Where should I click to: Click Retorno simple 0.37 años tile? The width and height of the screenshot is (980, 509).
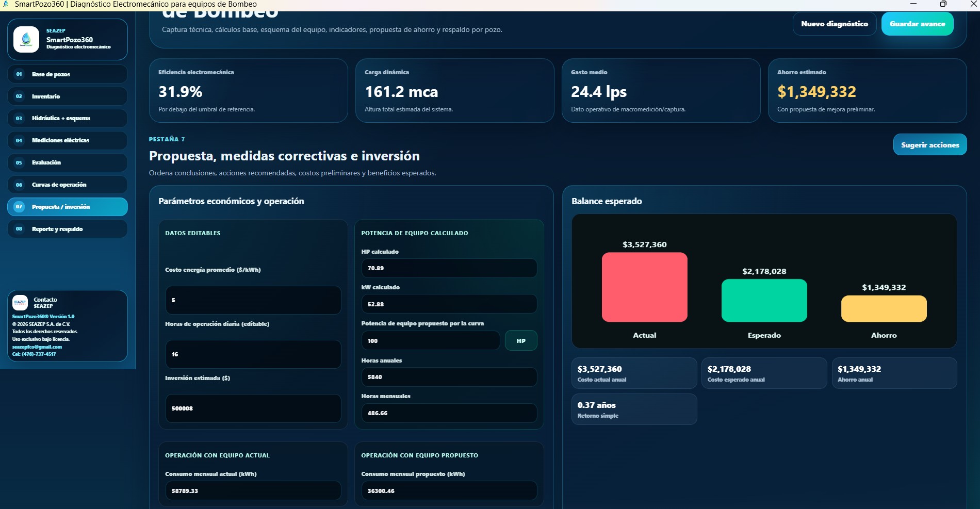[634, 409]
